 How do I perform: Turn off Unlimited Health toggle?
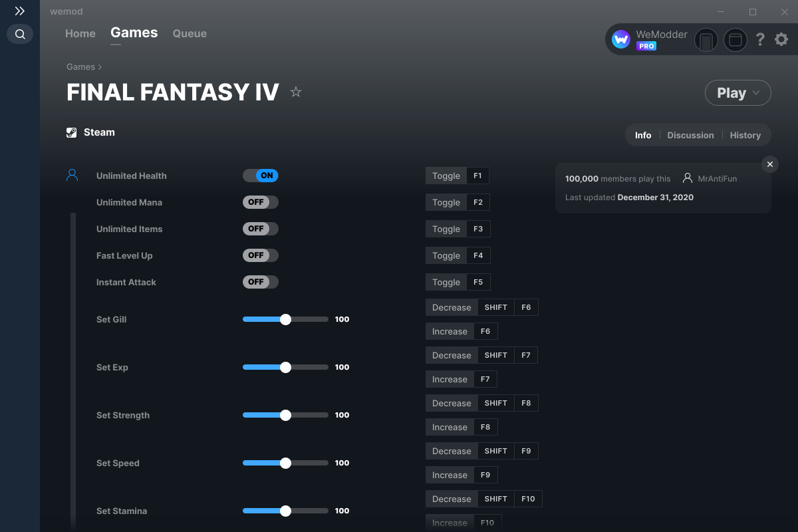pyautogui.click(x=261, y=176)
